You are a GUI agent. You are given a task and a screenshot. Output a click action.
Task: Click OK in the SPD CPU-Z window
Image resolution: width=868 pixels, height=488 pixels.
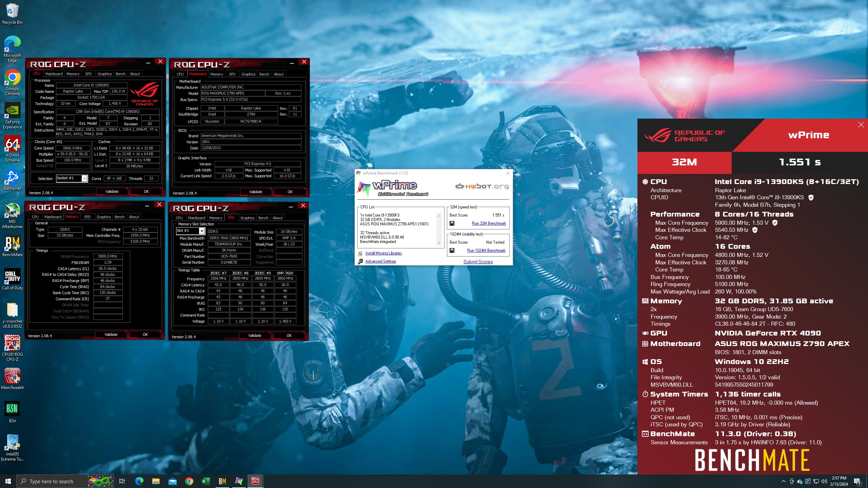point(289,335)
